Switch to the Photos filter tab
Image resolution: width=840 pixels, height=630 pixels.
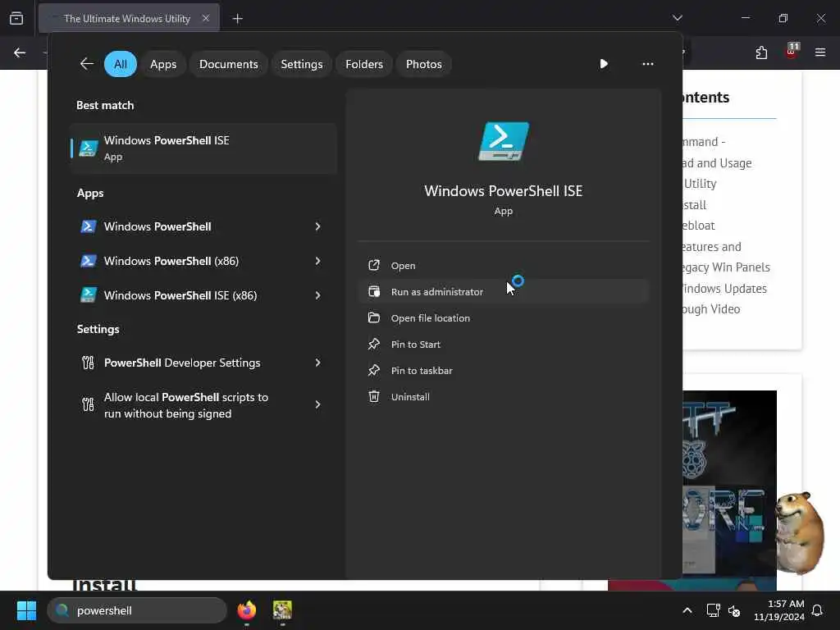pyautogui.click(x=424, y=64)
